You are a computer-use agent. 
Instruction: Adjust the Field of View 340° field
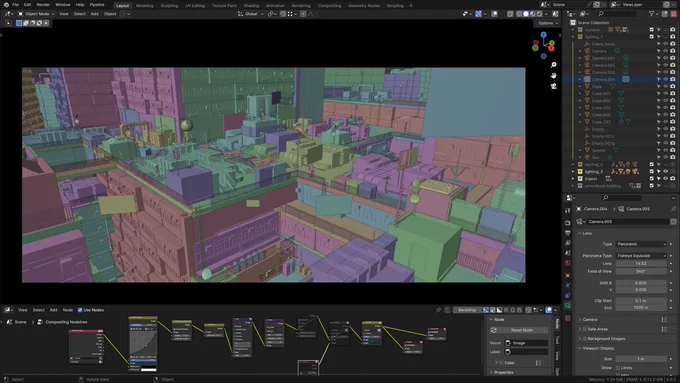641,272
